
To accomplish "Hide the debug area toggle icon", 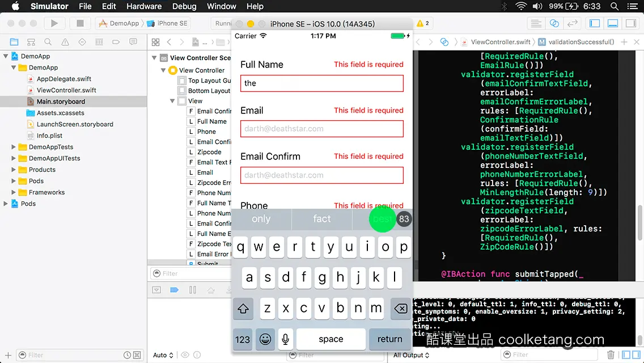I will coord(156,290).
